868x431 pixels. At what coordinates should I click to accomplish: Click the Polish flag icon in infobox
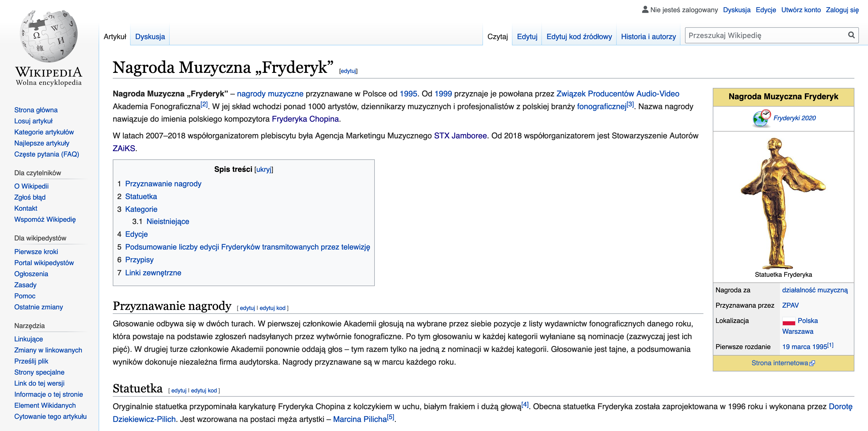788,321
